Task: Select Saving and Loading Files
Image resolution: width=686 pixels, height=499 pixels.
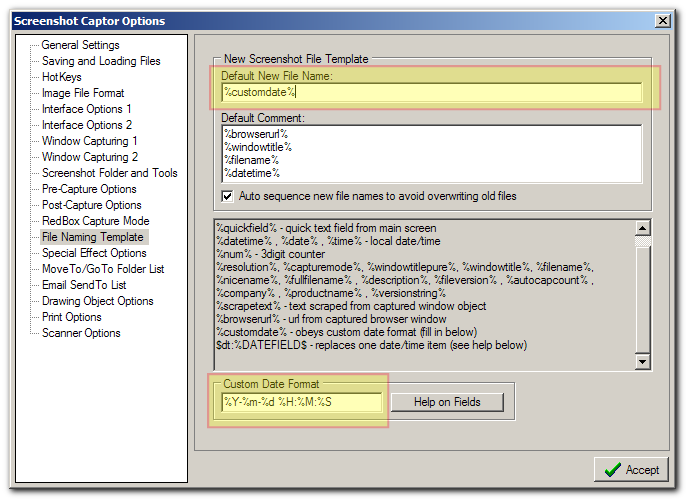Action: [x=100, y=61]
